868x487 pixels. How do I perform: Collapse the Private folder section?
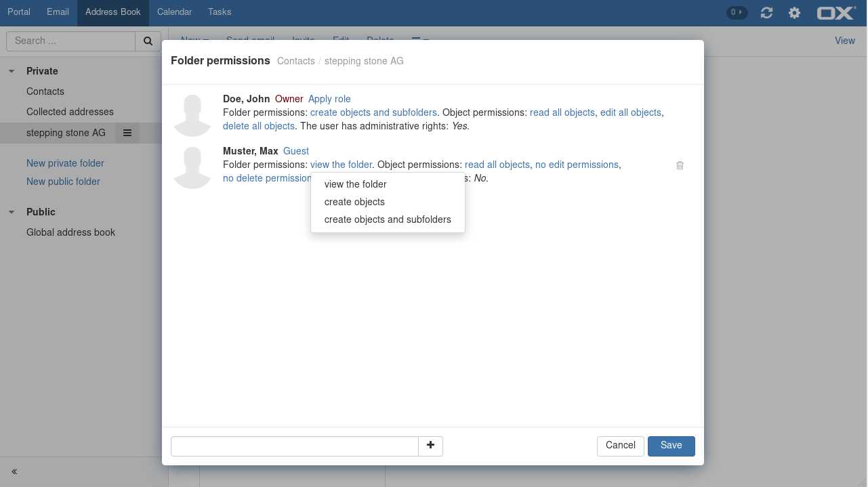[x=12, y=71]
